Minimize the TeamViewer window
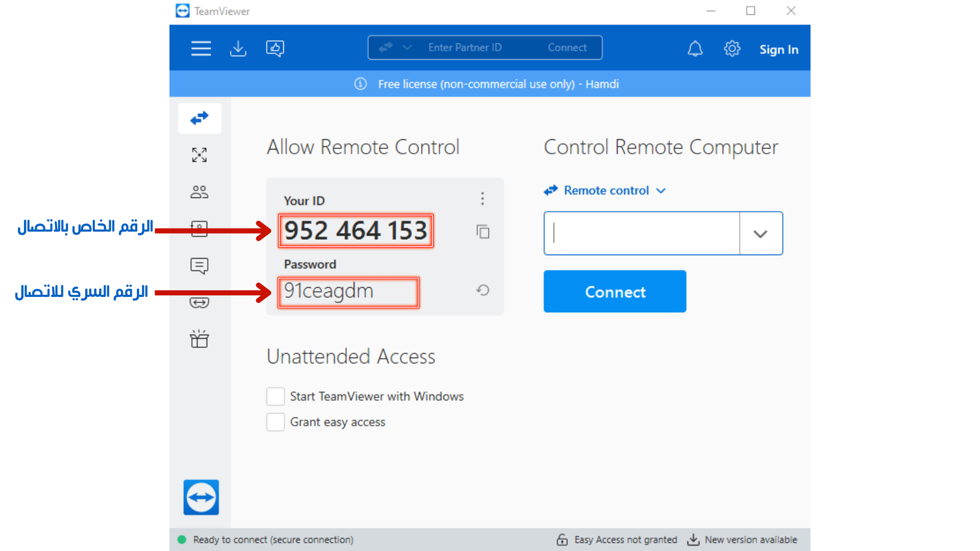Viewport: 980px width, 551px height. 711,11
